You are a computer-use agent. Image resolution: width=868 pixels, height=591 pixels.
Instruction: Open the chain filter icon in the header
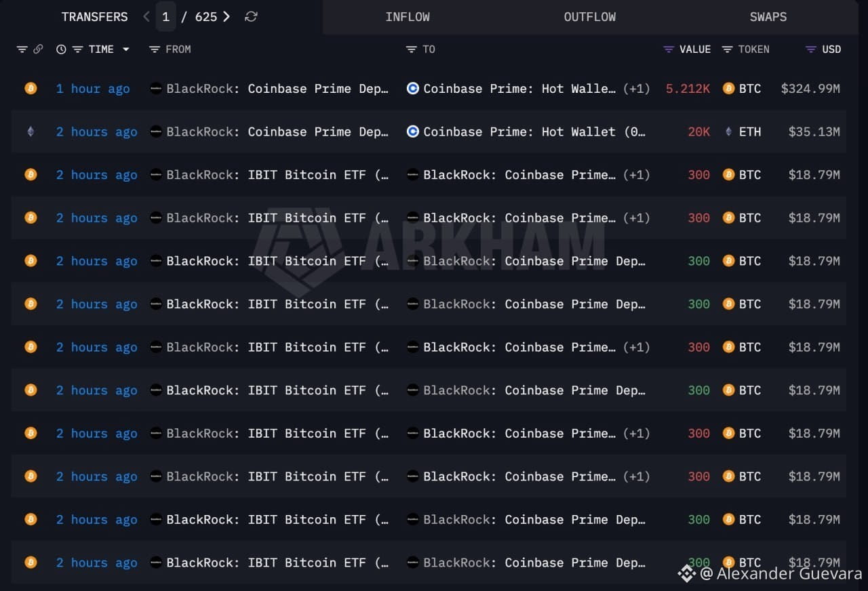[22, 49]
